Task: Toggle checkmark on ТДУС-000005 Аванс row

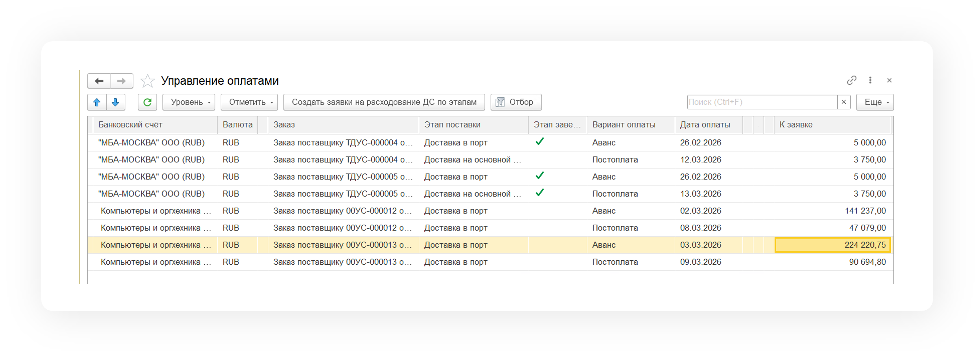Action: pyautogui.click(x=539, y=176)
